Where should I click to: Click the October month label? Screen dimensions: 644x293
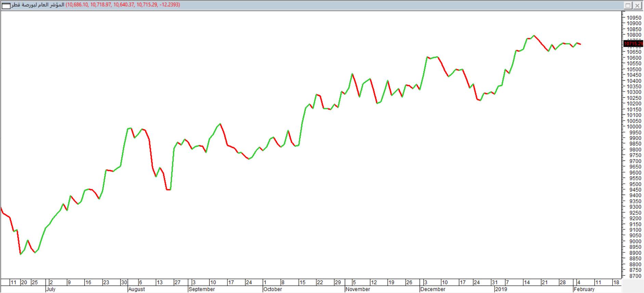273,289
